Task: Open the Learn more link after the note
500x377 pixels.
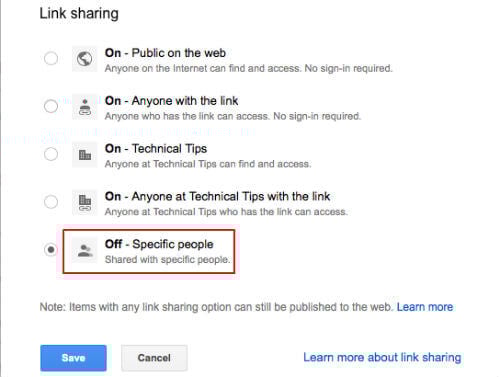Action: click(425, 307)
